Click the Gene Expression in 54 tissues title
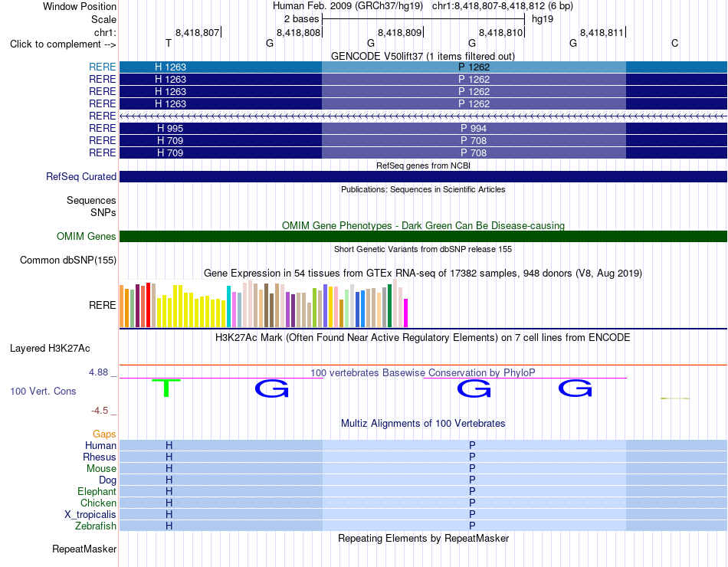Screen dimensions: 728x567 [423, 273]
